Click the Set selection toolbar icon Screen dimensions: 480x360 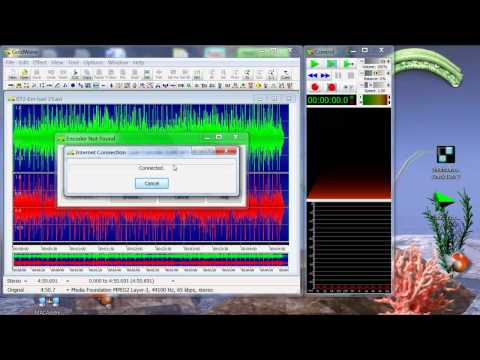197,74
